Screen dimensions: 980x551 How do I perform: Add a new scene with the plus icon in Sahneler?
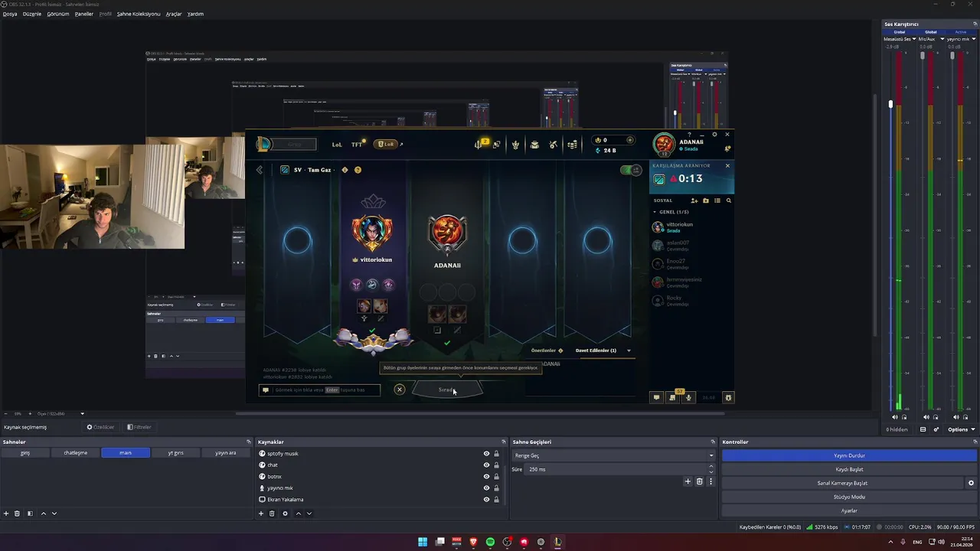(6, 514)
